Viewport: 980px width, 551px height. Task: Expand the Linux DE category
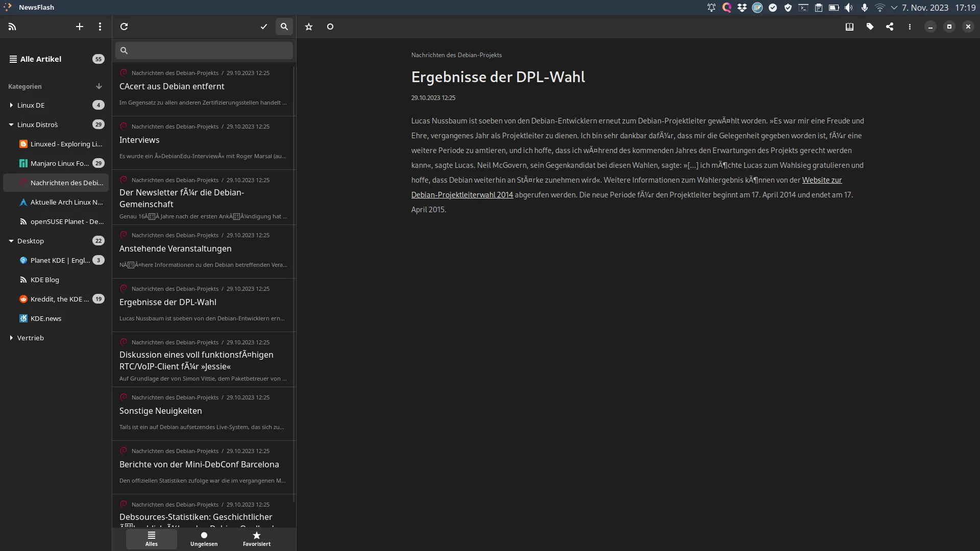11,105
